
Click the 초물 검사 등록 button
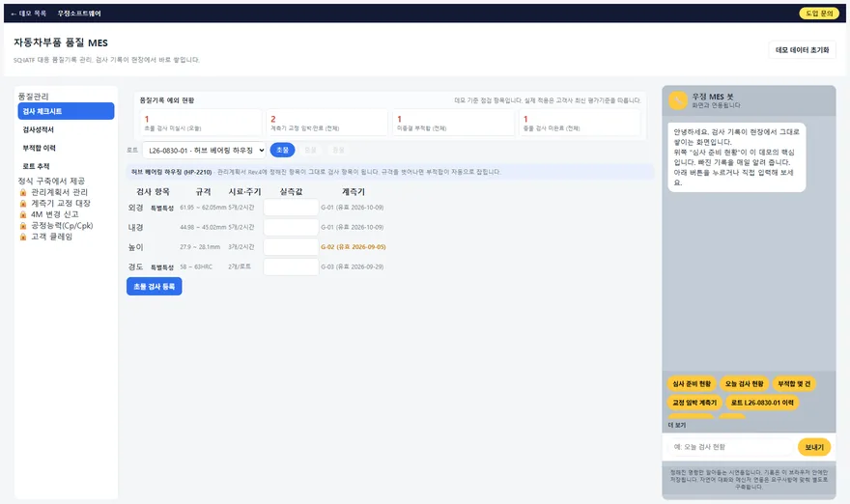point(154,286)
